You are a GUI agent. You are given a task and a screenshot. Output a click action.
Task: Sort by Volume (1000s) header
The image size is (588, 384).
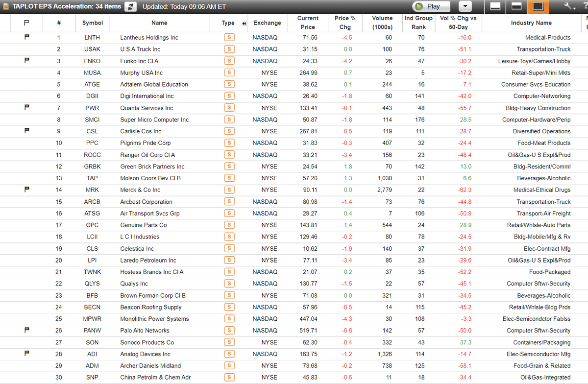(x=382, y=23)
